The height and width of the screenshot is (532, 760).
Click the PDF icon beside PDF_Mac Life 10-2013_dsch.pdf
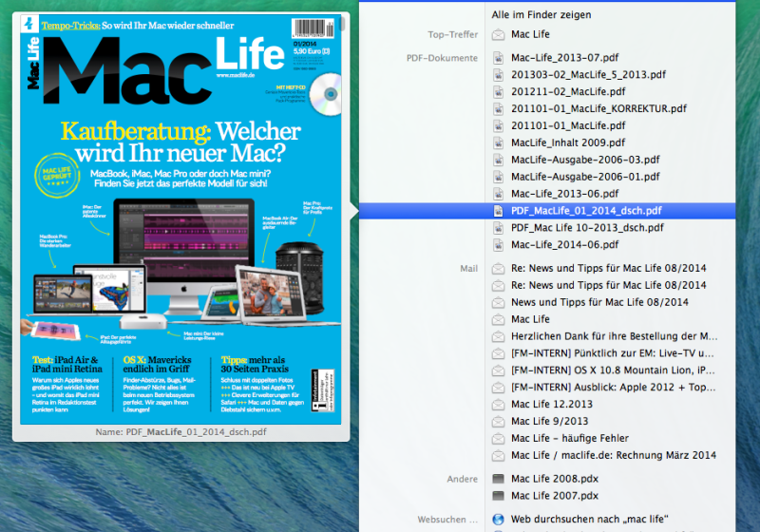[x=498, y=227]
